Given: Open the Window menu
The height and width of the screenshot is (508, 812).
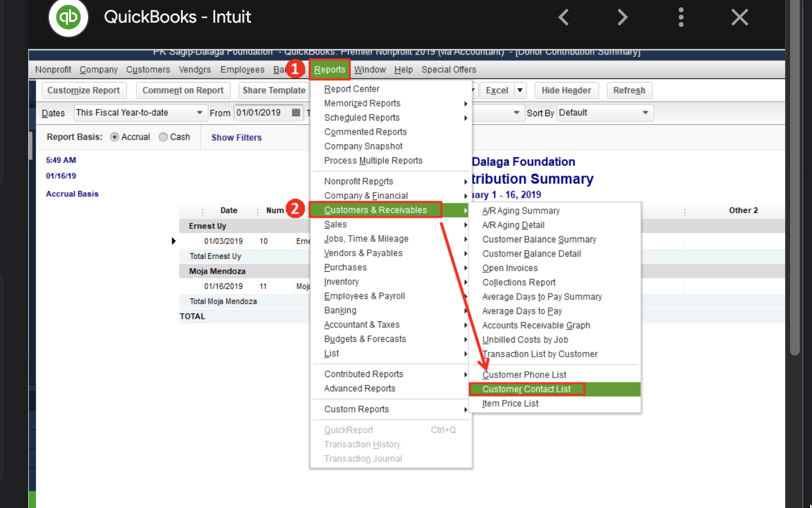Looking at the screenshot, I should point(369,69).
